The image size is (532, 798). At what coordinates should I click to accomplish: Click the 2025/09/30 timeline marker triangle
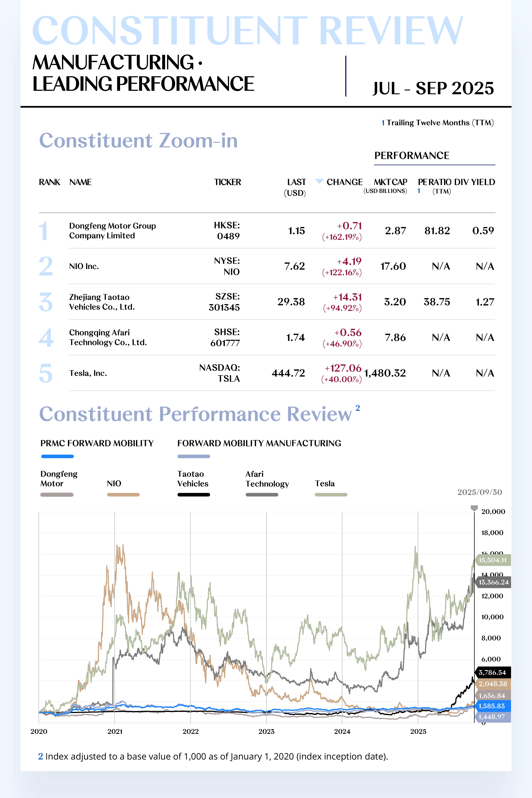(474, 508)
